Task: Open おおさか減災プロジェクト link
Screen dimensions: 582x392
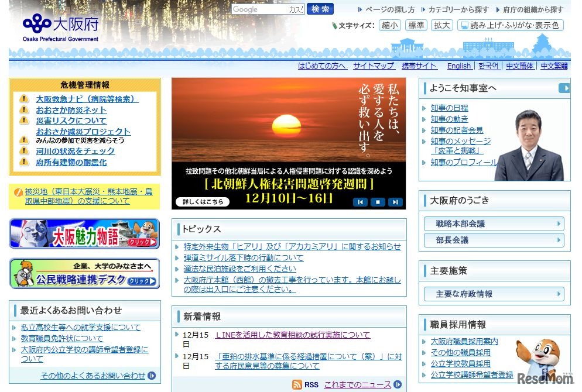Action: [x=83, y=132]
